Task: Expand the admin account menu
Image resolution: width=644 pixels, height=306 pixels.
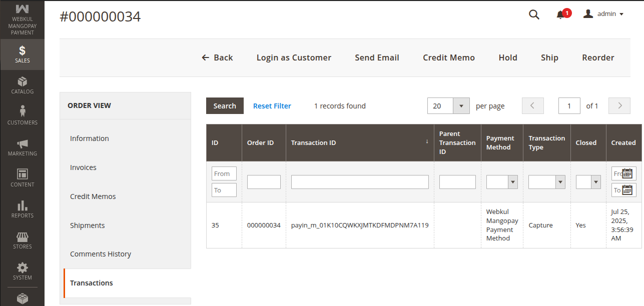Action: coord(604,13)
